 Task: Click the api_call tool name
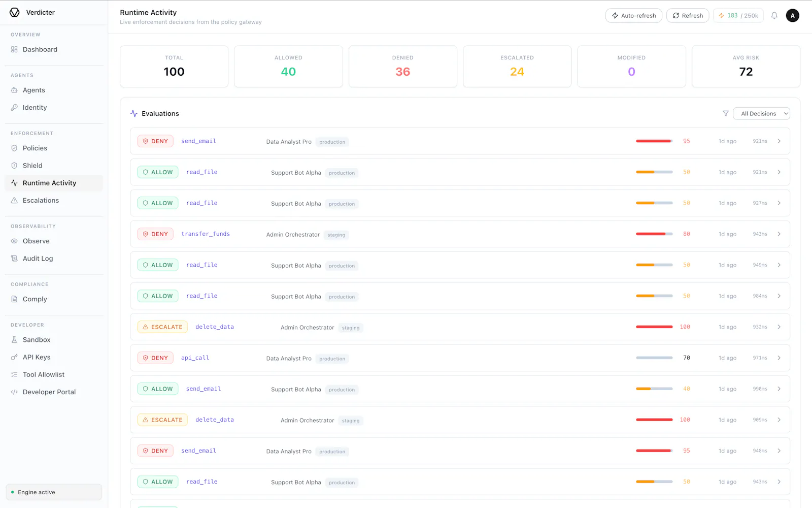195,358
